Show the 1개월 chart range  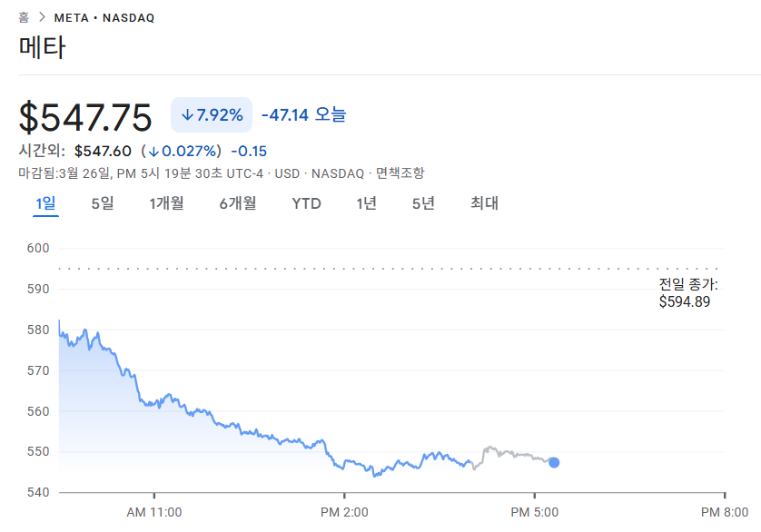pos(166,203)
